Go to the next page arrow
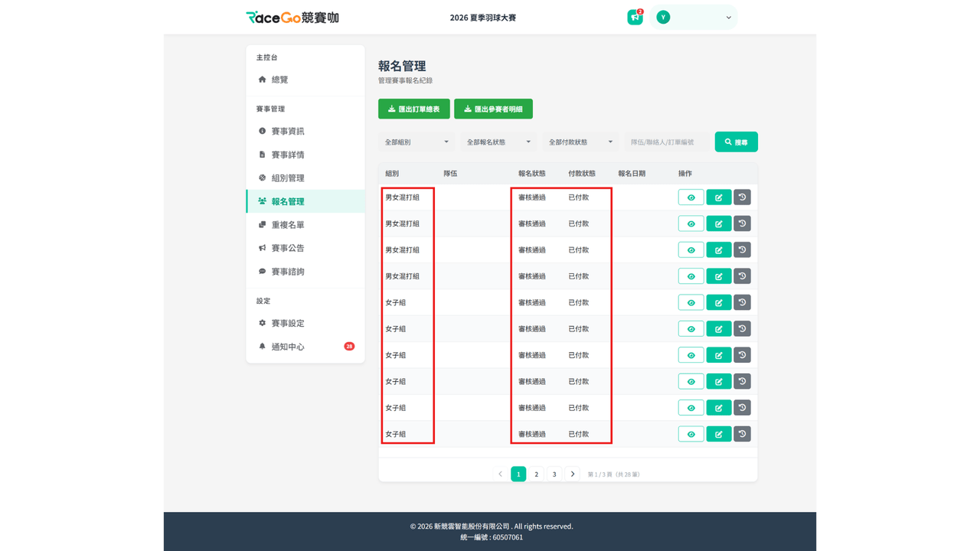Viewport: 980px width, 551px height. pyautogui.click(x=573, y=474)
